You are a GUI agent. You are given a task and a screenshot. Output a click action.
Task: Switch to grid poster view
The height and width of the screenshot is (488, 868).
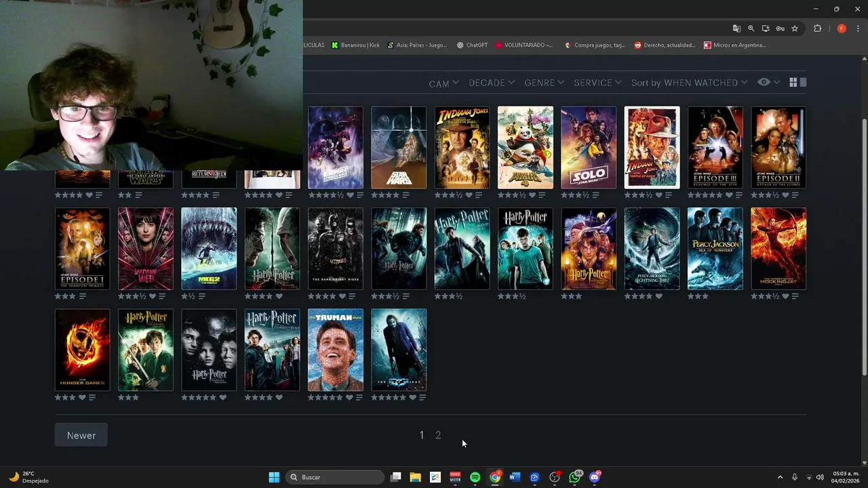[x=793, y=82]
